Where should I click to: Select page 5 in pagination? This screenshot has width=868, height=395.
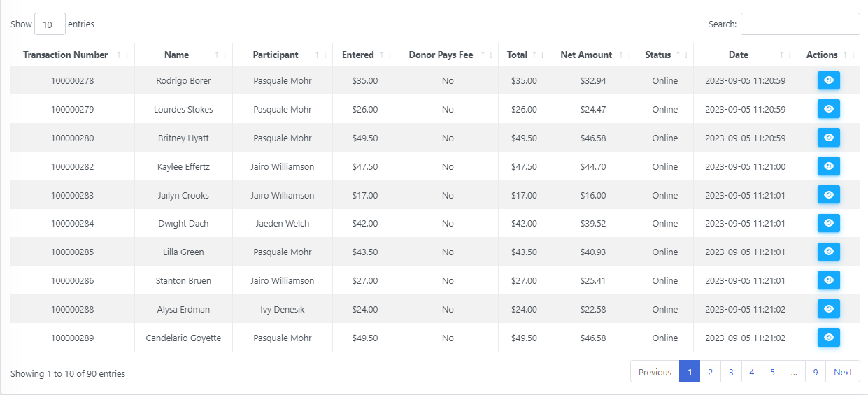[772, 372]
